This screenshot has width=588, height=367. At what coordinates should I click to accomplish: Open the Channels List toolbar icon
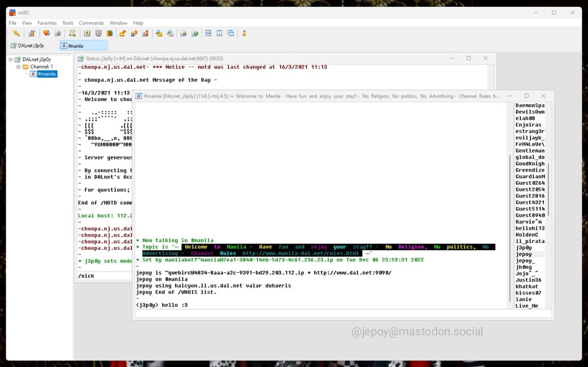point(57,33)
